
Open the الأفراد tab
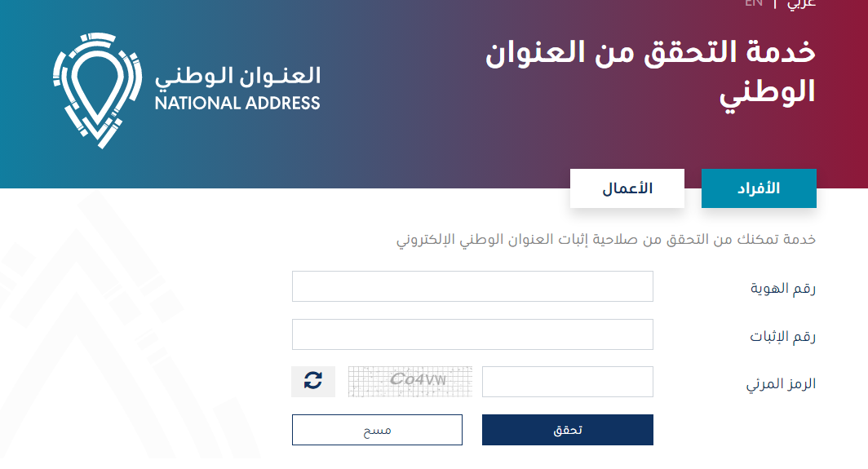point(759,188)
